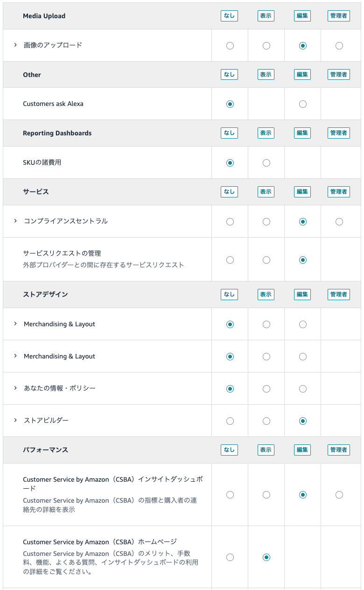Expand the 画像のアップロード row
The height and width of the screenshot is (590, 364).
[15, 45]
